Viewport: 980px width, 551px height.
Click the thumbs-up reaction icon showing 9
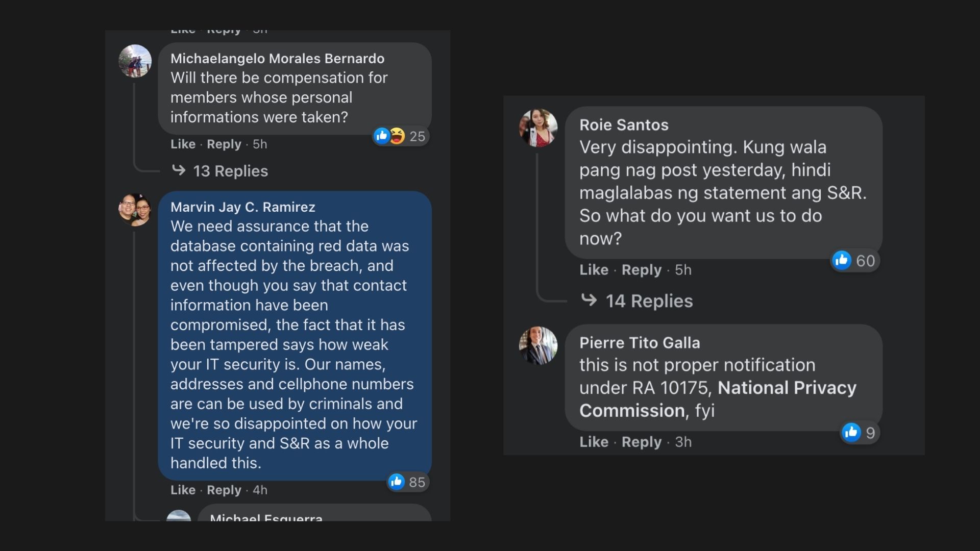(851, 432)
